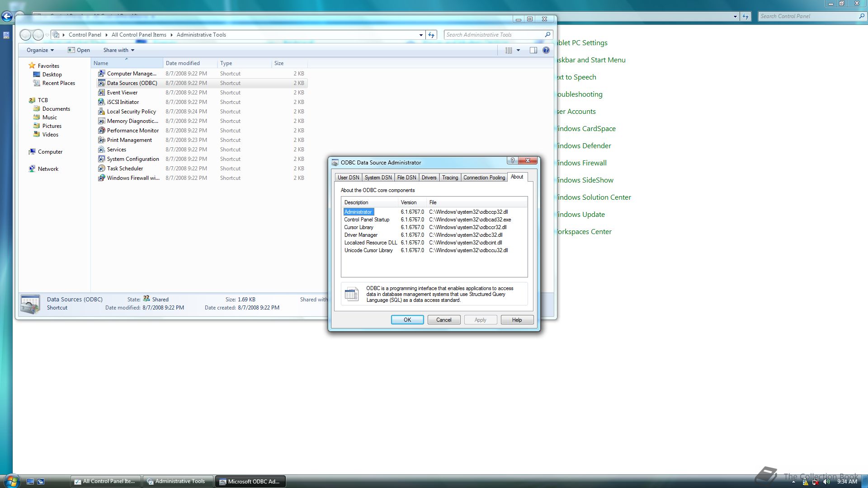
Task: Switch to the Drivers tab
Action: tap(429, 178)
